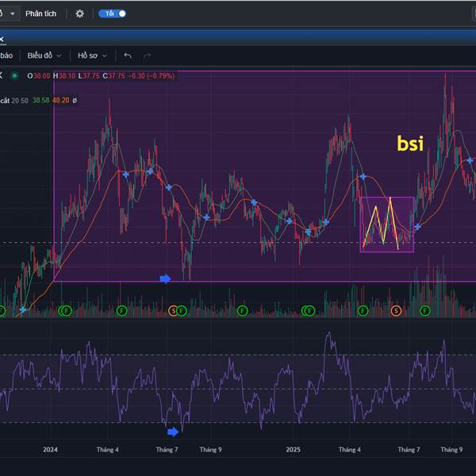Open the Phân tích menu

42,13
